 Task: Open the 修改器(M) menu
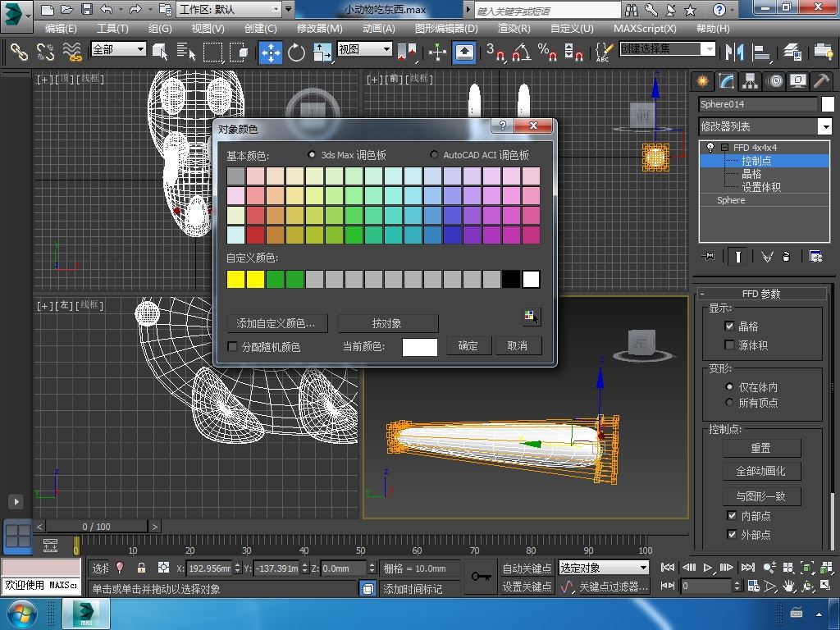click(320, 29)
